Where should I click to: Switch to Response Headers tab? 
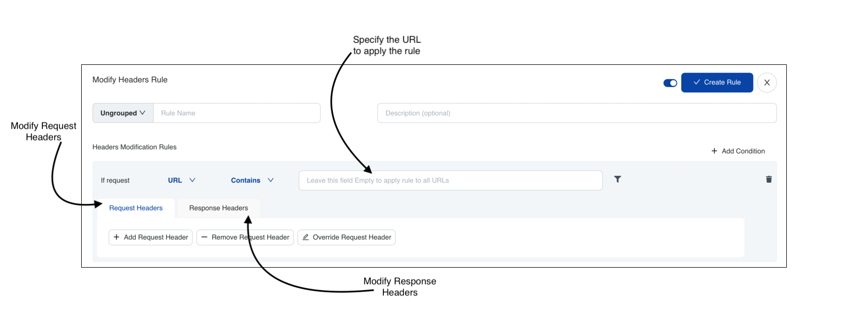[219, 208]
